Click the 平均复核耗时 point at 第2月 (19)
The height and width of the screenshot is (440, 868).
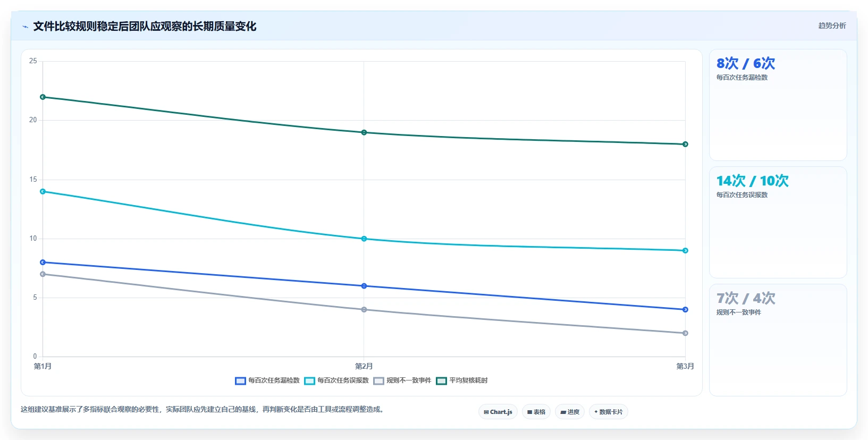[364, 132]
